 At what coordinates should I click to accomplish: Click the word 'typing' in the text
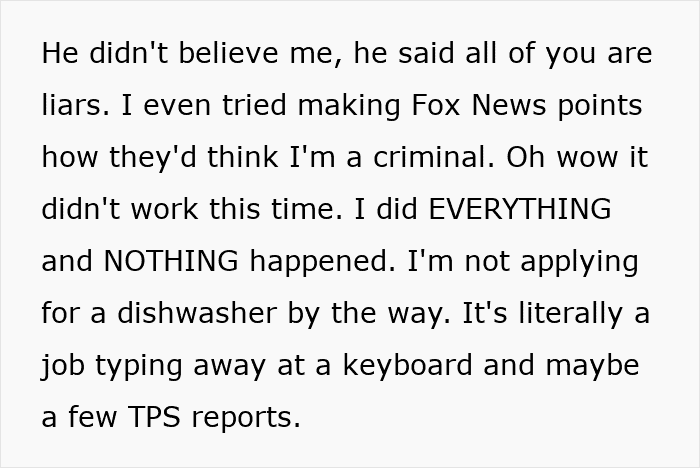[139, 365]
